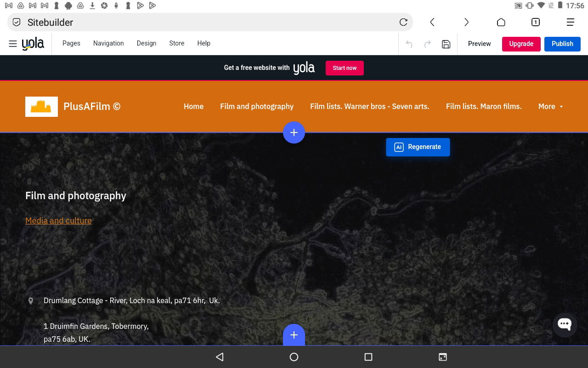Open the live chat support bubble
This screenshot has height=368, width=588.
565,324
